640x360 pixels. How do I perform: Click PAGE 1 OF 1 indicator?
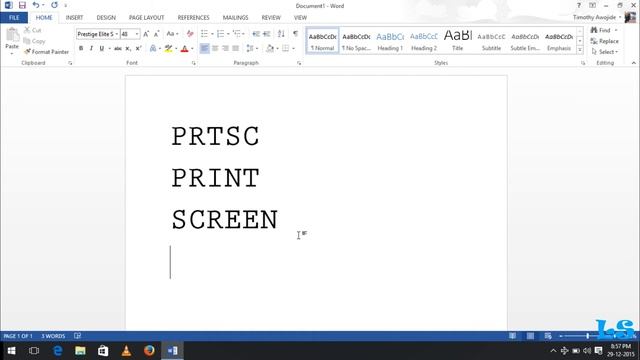coord(18,336)
